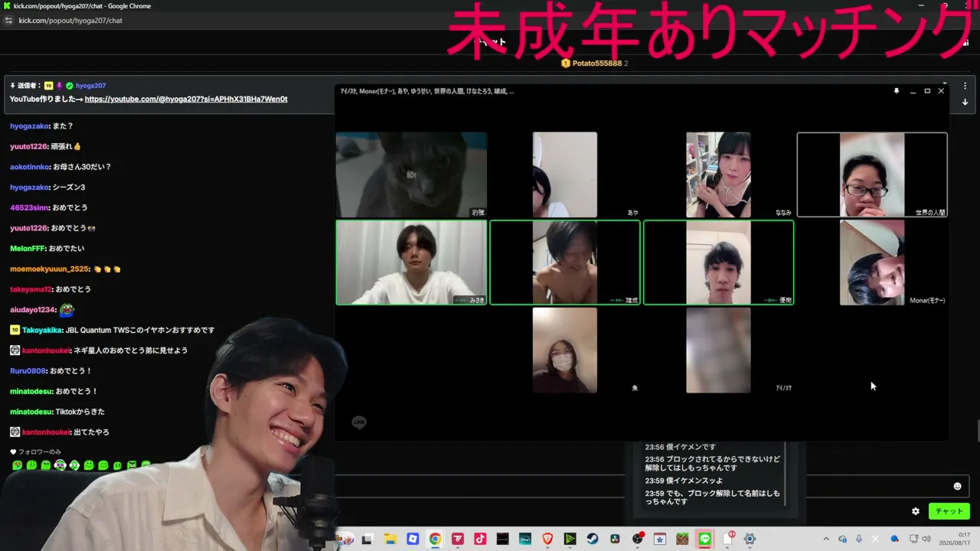
Task: Click hyoga207 username in pinned message
Action: click(x=91, y=86)
